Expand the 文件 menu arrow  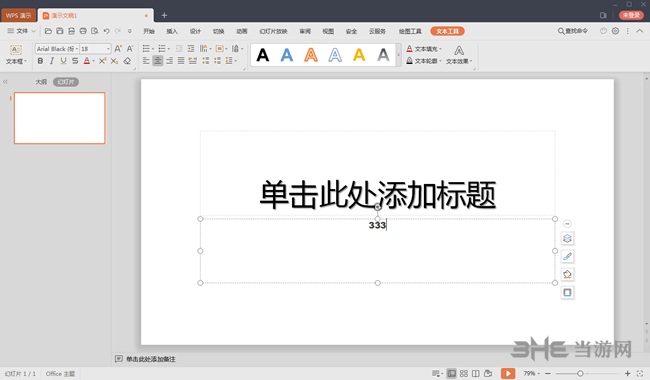(x=34, y=31)
